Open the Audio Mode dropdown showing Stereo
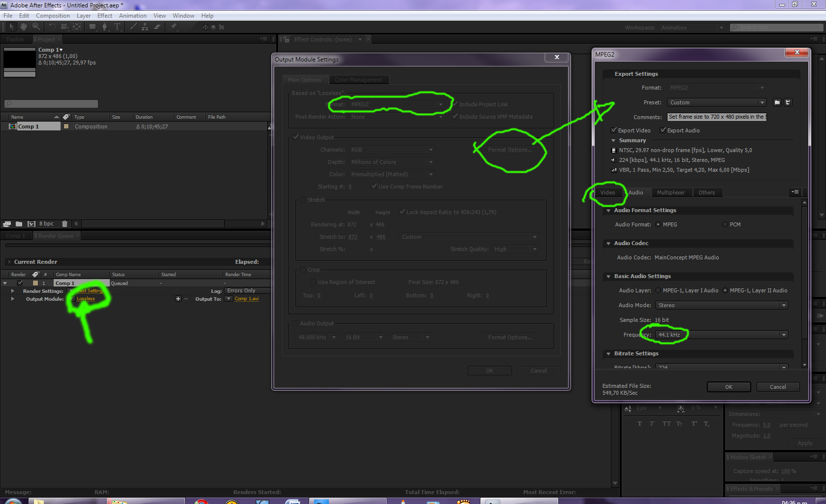This screenshot has width=826, height=504. point(722,305)
